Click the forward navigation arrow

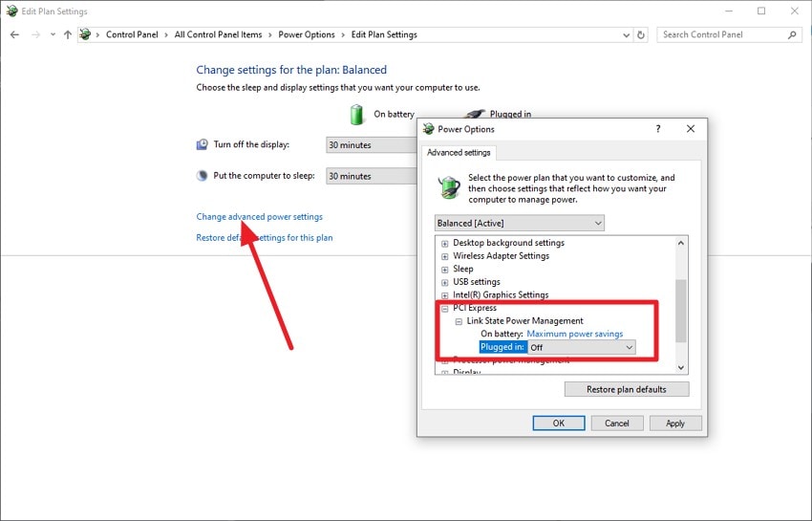tap(35, 34)
